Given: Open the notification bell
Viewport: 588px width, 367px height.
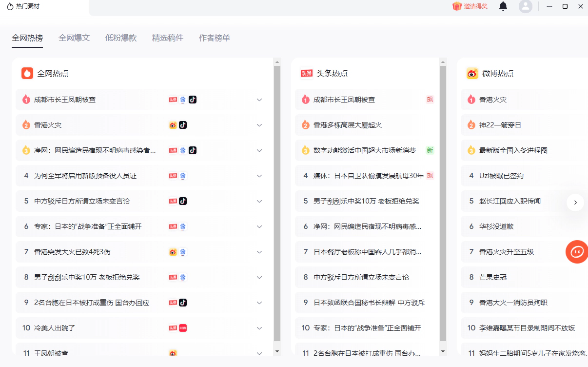Looking at the screenshot, I should click(x=503, y=6).
